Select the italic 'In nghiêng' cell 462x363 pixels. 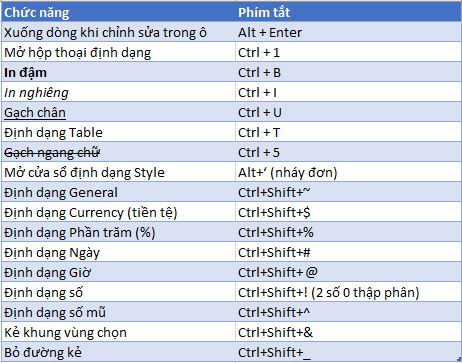119,92
